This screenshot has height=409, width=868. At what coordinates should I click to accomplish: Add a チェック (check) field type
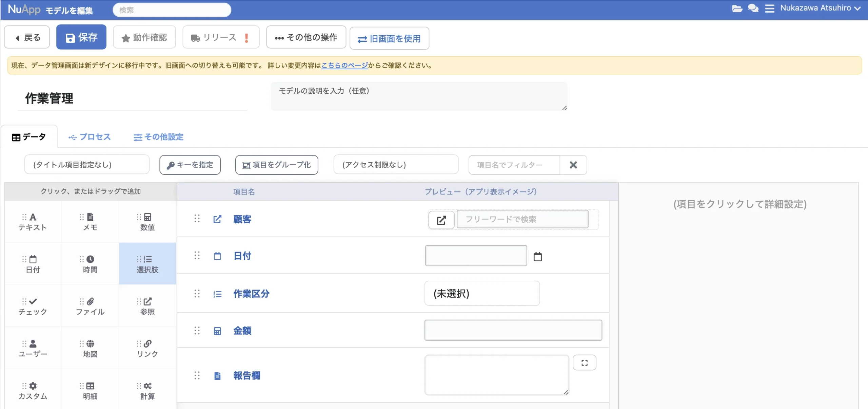[x=33, y=306]
